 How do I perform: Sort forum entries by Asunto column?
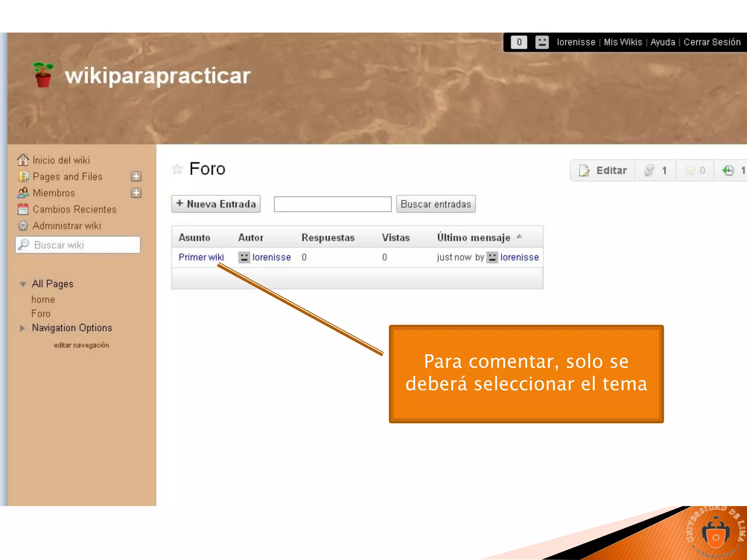[194, 237]
